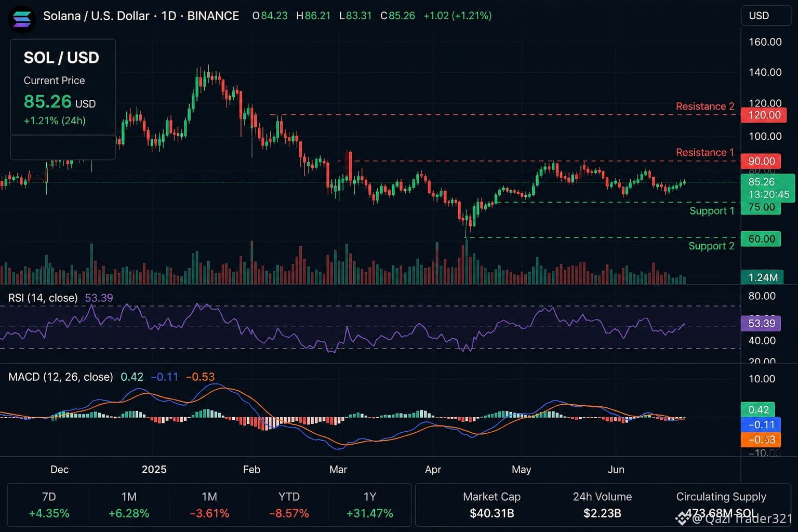Click the green 60.00 price tag
The width and height of the screenshot is (798, 532).
[761, 239]
